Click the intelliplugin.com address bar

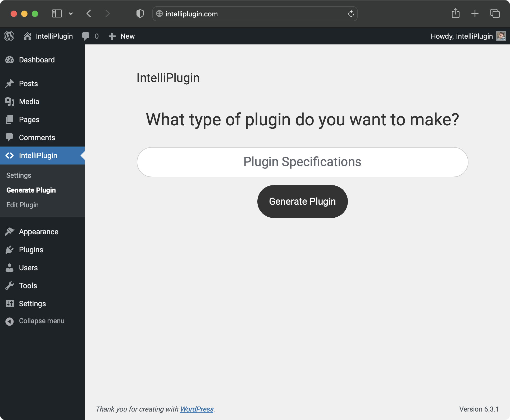tap(255, 14)
